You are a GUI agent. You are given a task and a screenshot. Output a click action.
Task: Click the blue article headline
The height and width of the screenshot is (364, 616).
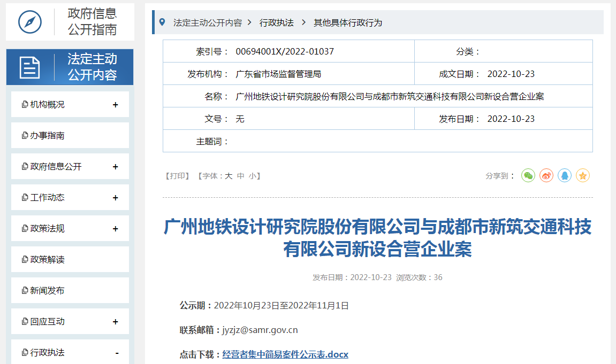pyautogui.click(x=377, y=238)
